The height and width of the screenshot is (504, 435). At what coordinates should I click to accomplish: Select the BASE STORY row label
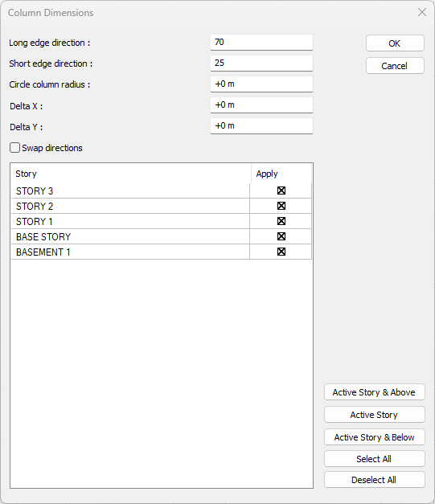(x=43, y=237)
